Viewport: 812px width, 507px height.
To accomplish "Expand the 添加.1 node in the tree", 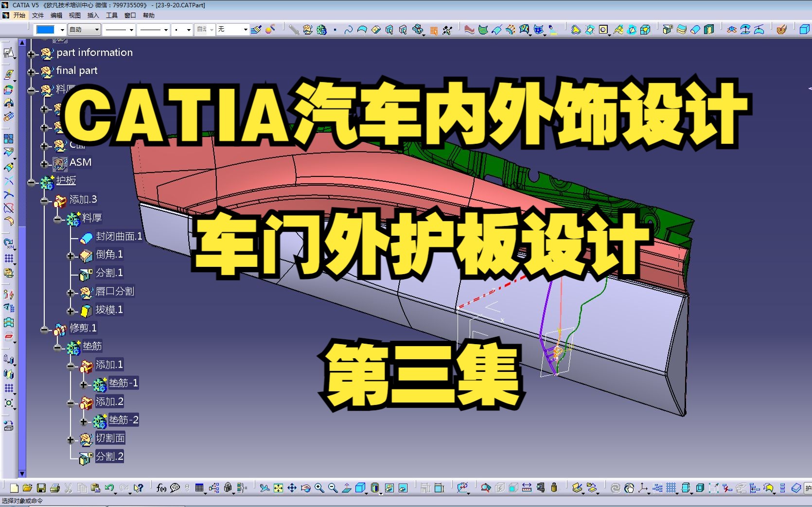I will click(71, 367).
